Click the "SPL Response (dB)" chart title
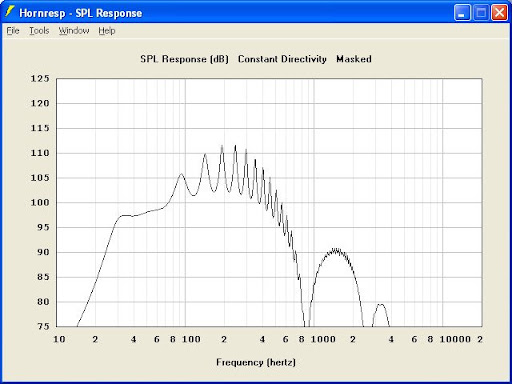Screen dimensions: 512x384 [x=184, y=59]
